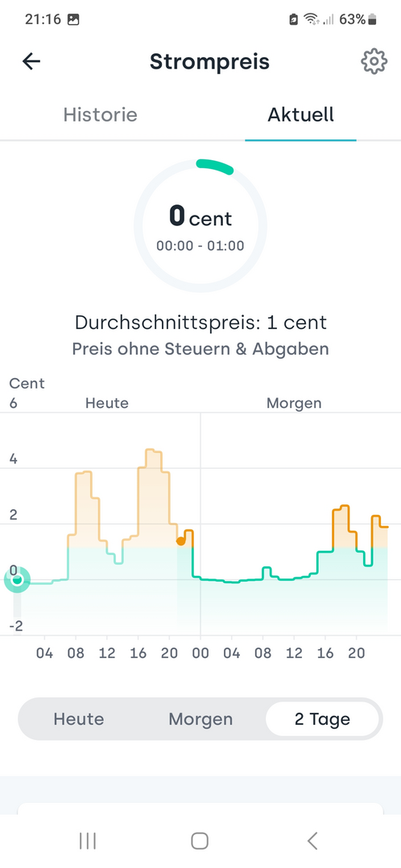Select the Heute range option
This screenshot has height=868, width=401.
(x=79, y=719)
